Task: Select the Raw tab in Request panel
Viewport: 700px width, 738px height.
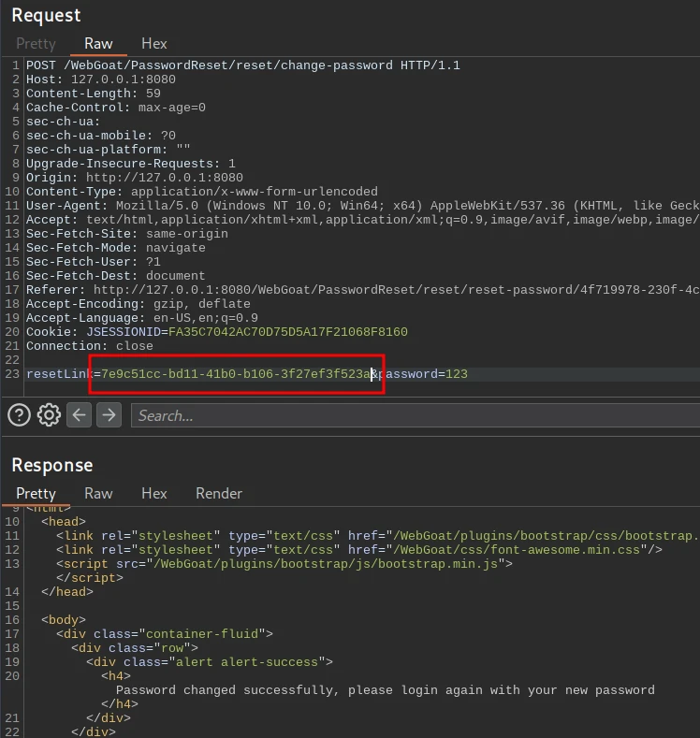Action: [98, 43]
